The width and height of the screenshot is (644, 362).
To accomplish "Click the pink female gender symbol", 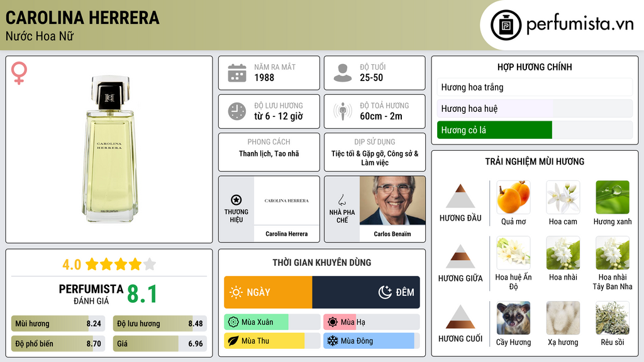I will pos(19,73).
